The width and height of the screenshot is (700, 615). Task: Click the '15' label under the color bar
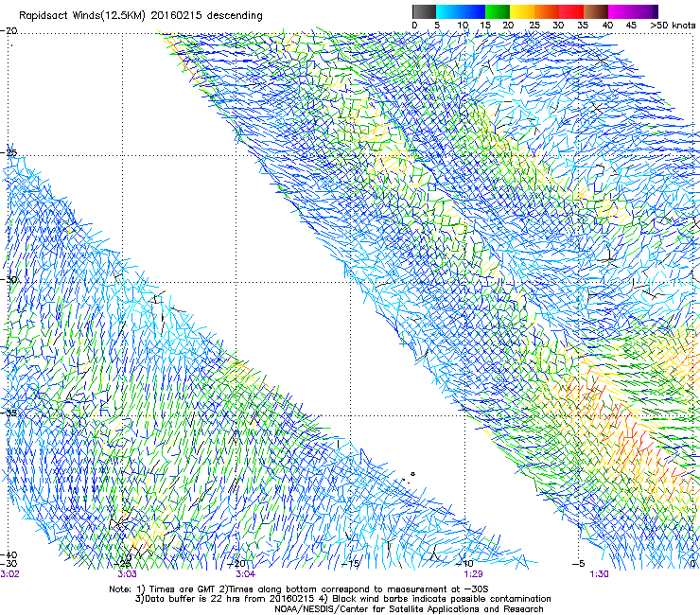pos(485,26)
